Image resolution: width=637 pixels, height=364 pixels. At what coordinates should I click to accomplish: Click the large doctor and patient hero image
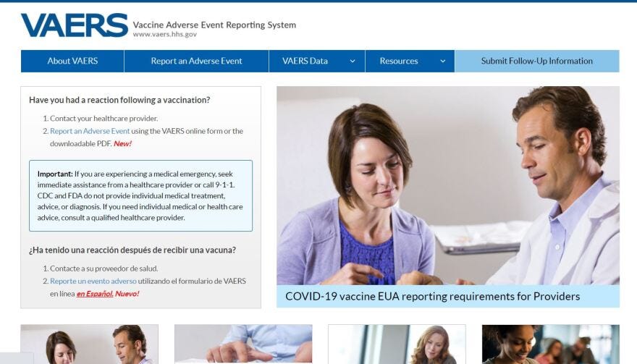(x=448, y=185)
